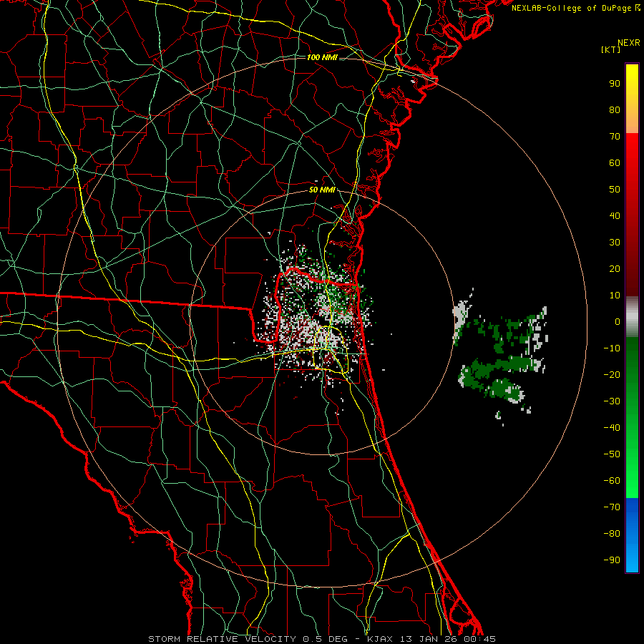644x644 pixels.
Task: Click the 90 value on velocity scale
Action: coord(615,84)
